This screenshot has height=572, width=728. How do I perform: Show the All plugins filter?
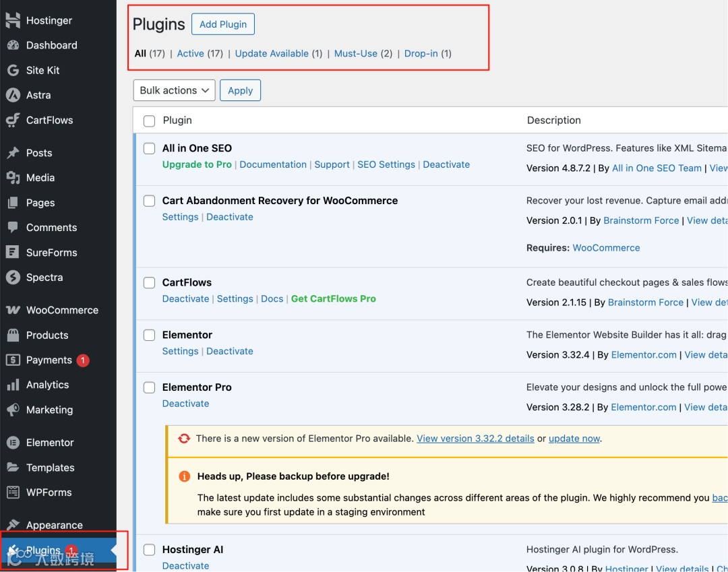click(140, 53)
